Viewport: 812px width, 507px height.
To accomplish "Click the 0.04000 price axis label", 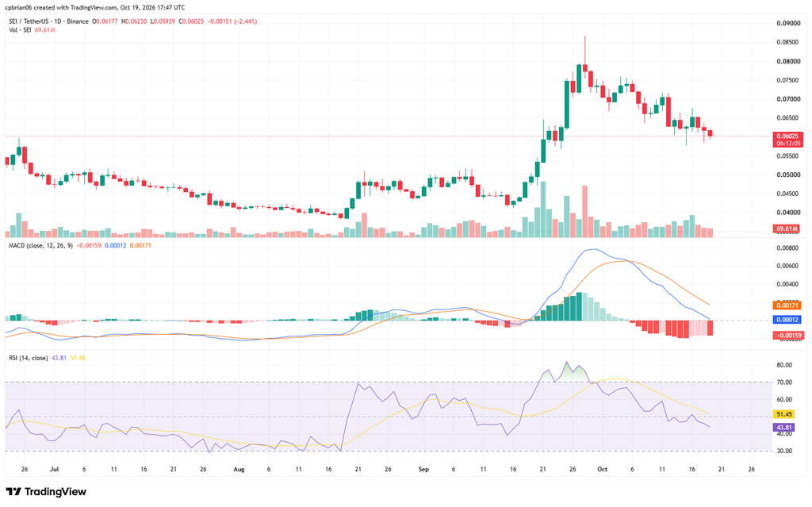I will (788, 213).
